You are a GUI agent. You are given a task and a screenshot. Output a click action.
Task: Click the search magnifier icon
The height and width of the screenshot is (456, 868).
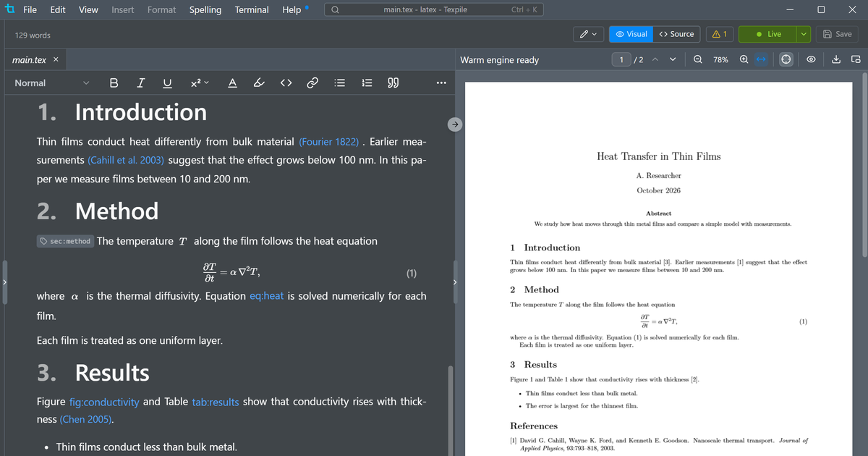click(x=335, y=9)
